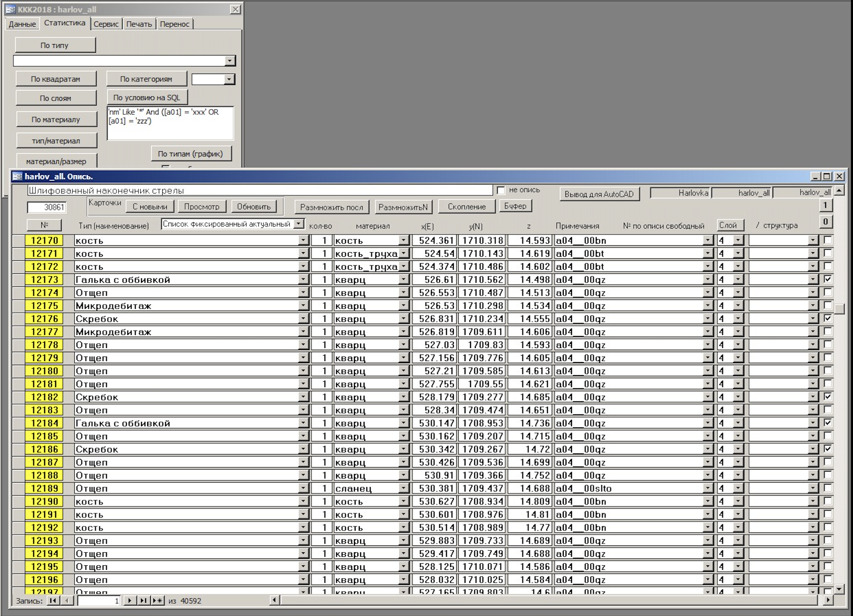
Task: Switch to the Сервис tab
Action: 106,24
